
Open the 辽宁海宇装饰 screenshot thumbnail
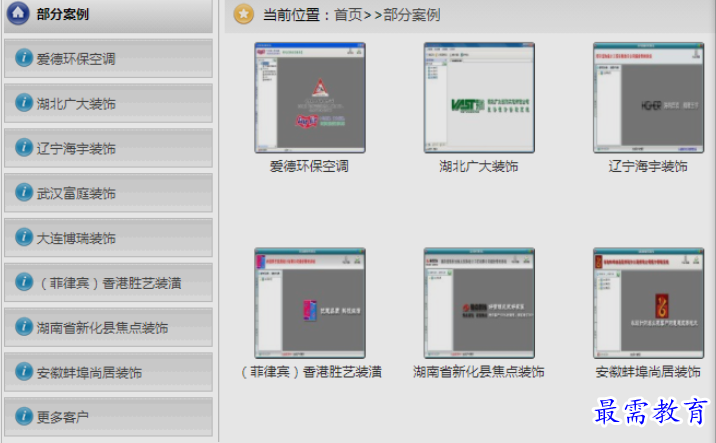click(648, 98)
